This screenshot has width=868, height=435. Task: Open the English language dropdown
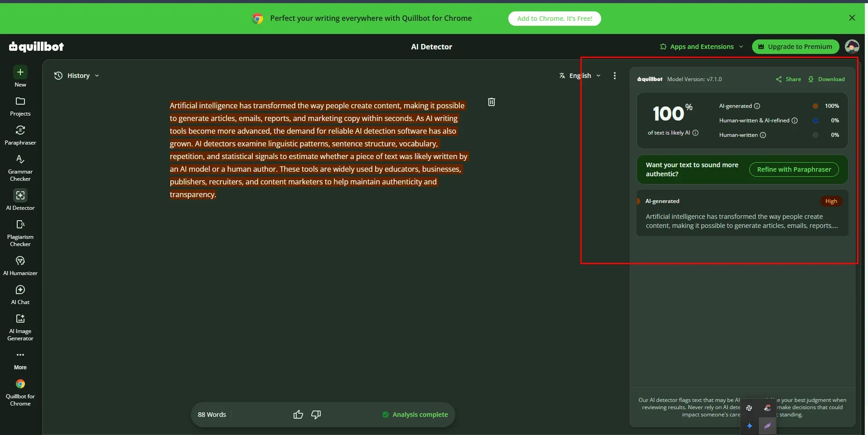580,76
